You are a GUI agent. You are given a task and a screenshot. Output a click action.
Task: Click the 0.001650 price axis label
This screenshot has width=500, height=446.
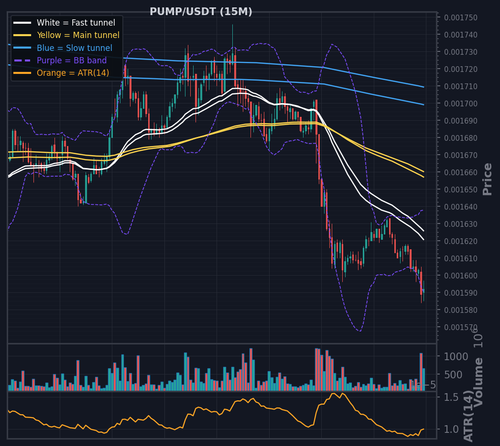(461, 190)
